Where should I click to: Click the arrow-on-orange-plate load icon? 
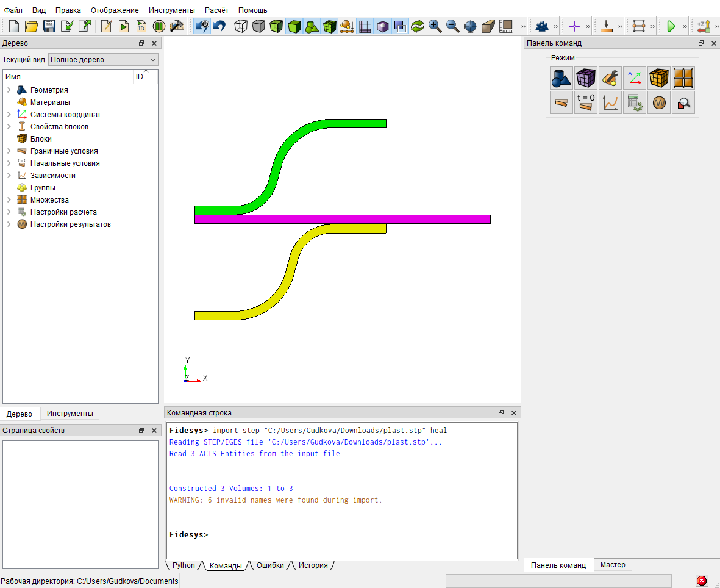[x=607, y=26]
